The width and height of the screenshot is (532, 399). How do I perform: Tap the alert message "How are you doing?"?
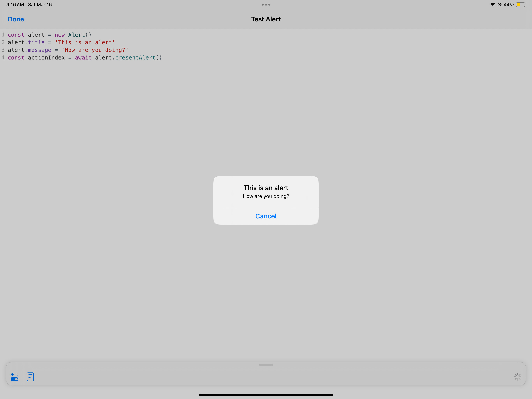266,196
